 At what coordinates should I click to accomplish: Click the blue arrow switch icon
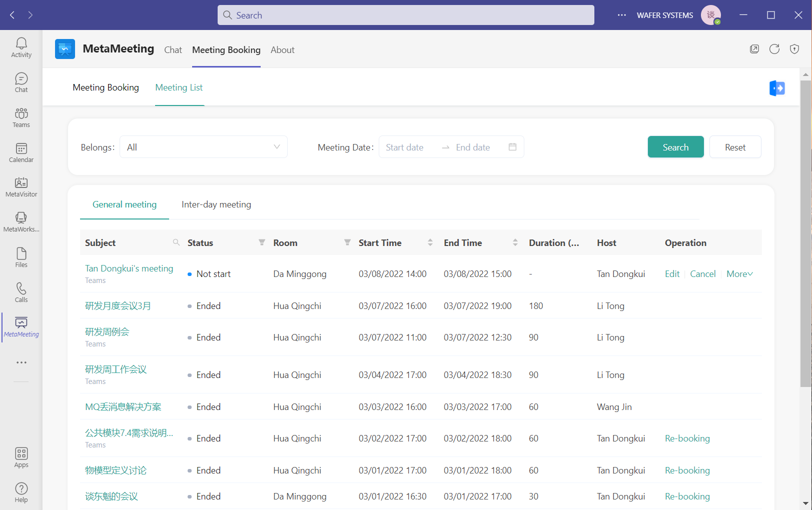coord(777,88)
